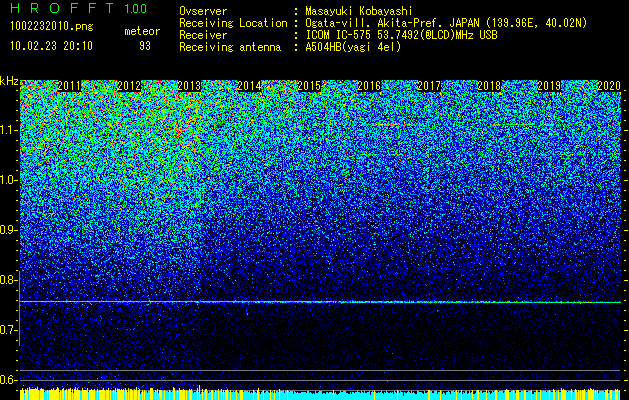Click the Receiver label
Image resolution: width=629 pixels, height=400 pixels.
tap(203, 35)
